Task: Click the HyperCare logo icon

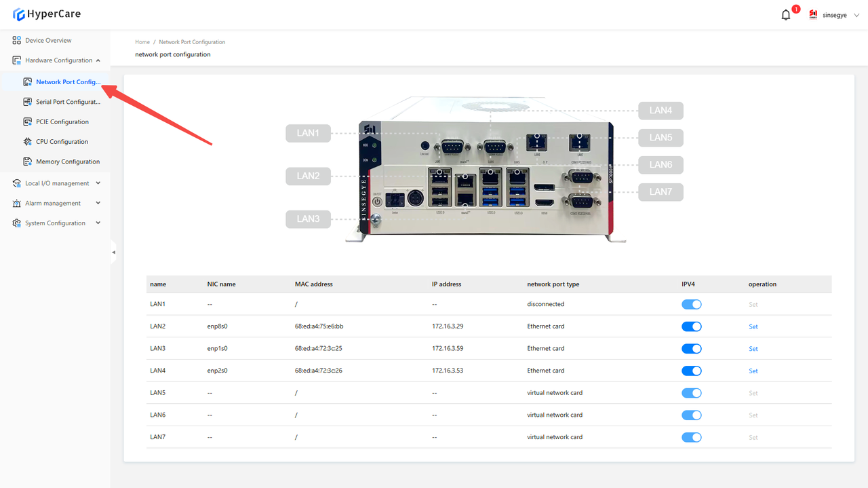Action: (x=19, y=15)
